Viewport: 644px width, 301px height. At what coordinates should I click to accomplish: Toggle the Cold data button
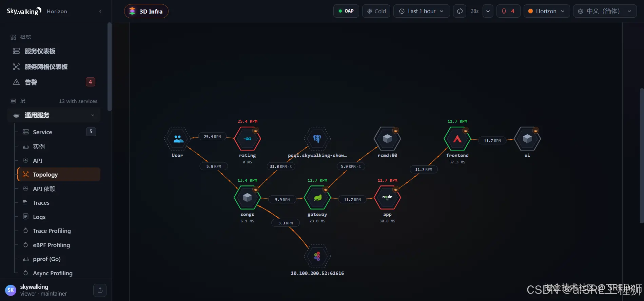coord(376,11)
